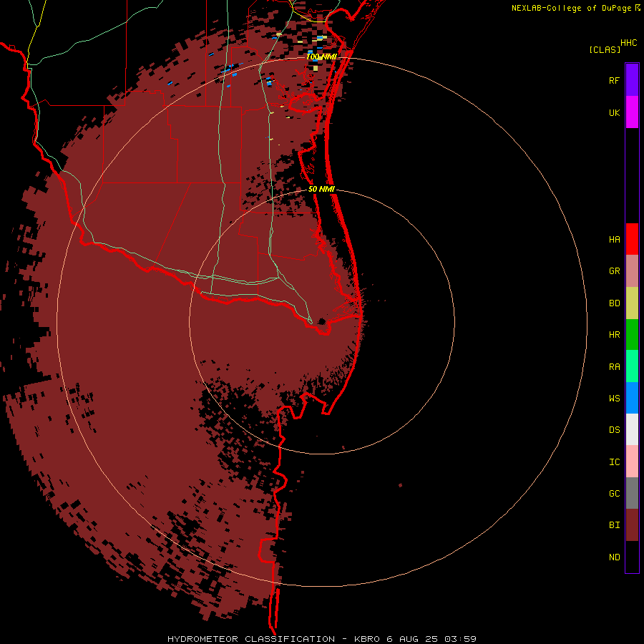Click the BD legend label
This screenshot has width=644, height=644.
click(614, 303)
